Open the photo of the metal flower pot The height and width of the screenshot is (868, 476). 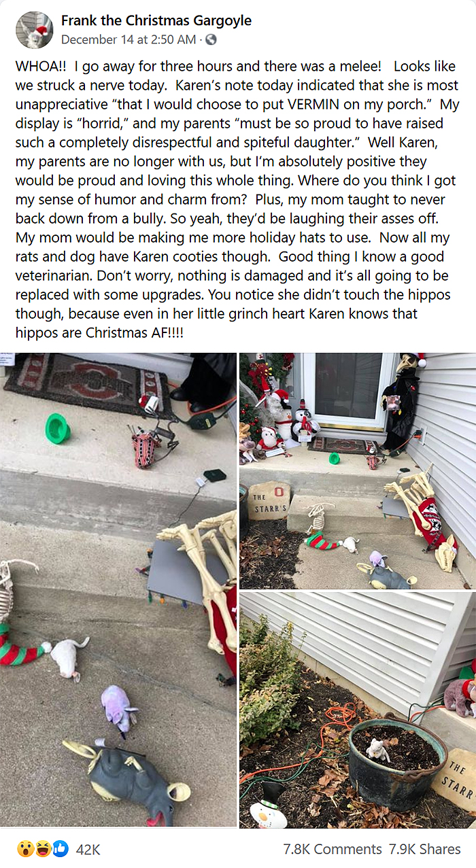[x=358, y=710]
